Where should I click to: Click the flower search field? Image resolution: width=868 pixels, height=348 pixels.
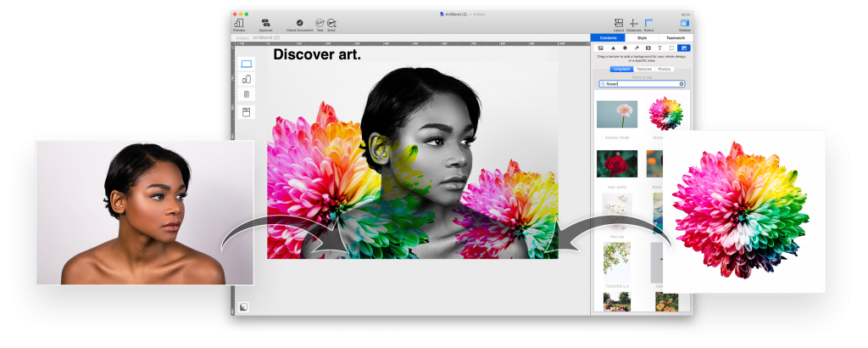(643, 84)
